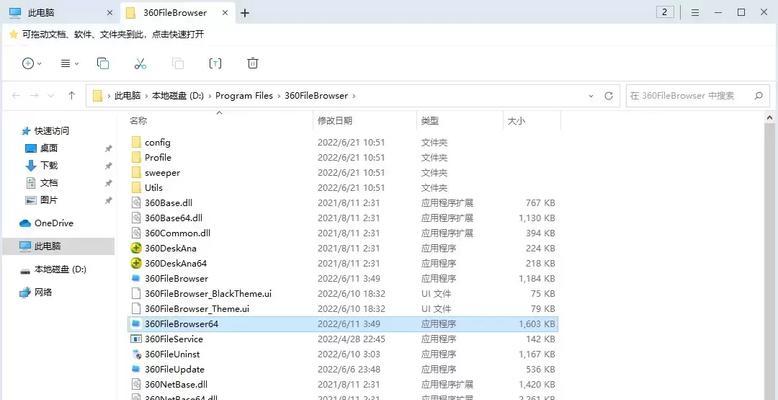Click the new item plus icon
This screenshot has width=778, height=400.
28,64
